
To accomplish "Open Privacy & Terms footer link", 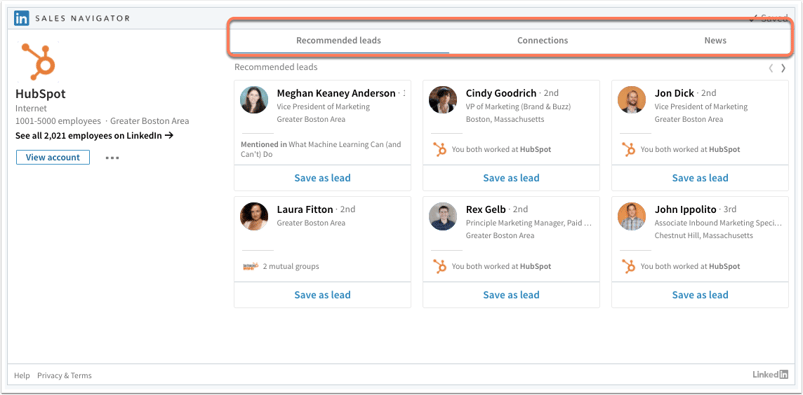I will [x=65, y=376].
